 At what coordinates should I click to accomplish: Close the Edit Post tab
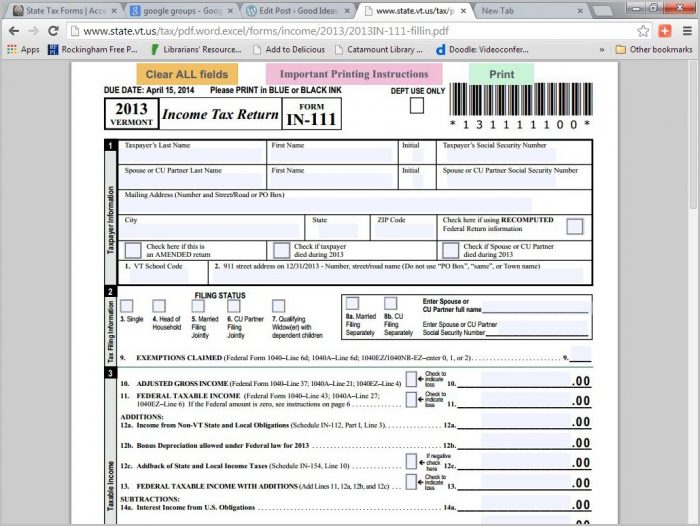click(x=347, y=11)
